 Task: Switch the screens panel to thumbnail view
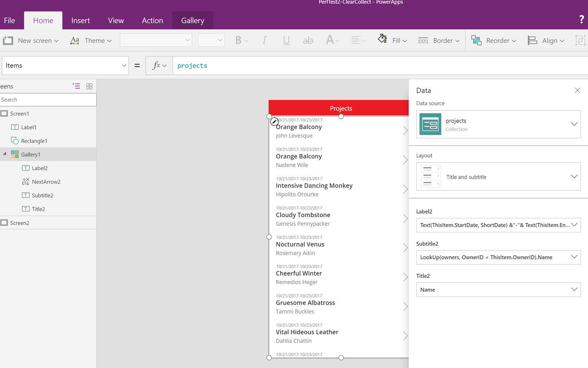click(89, 86)
